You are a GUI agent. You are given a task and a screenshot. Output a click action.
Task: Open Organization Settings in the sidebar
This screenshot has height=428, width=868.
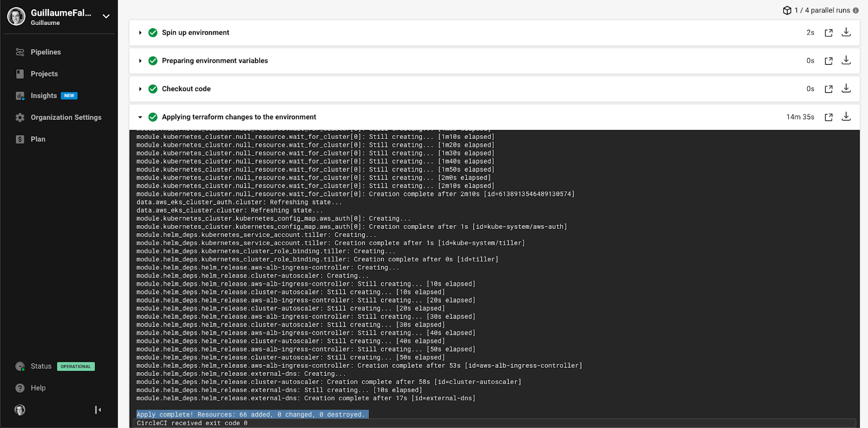tap(66, 117)
